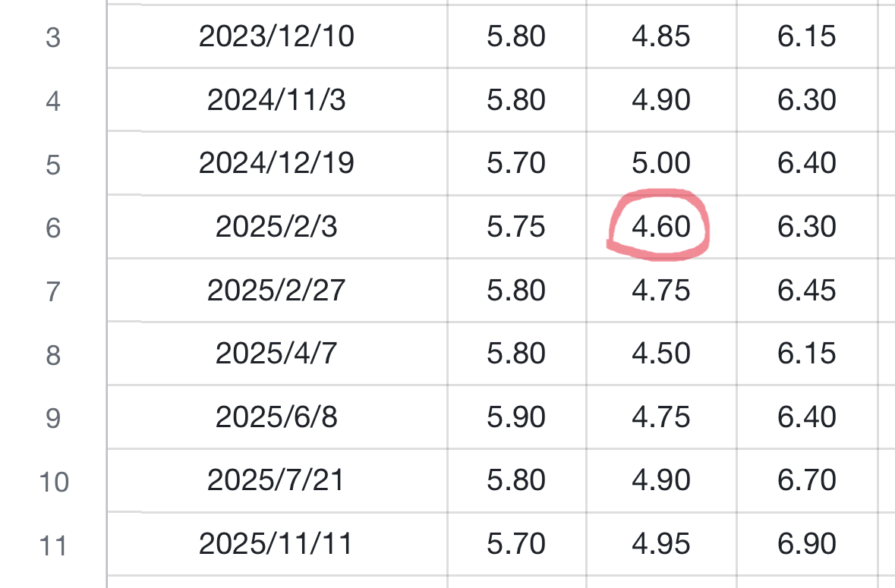Click the 5.75 value cell
Image resolution: width=895 pixels, height=588 pixels.
[516, 227]
